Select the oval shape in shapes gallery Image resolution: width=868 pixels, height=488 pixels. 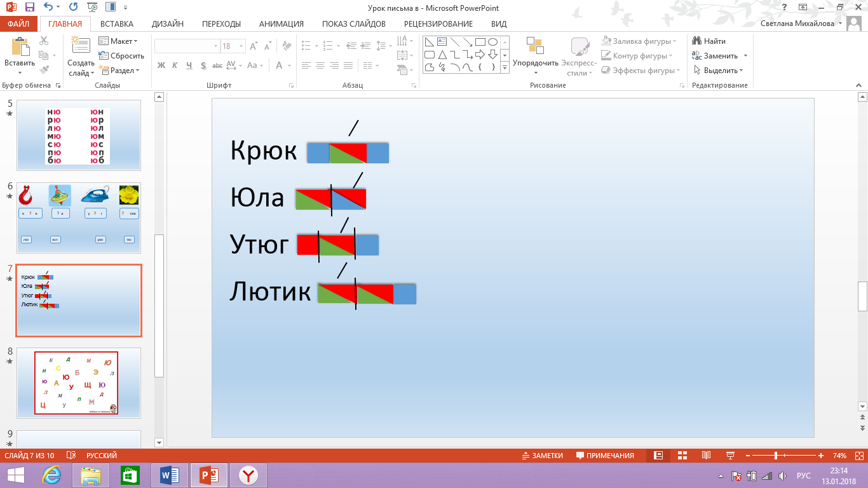492,42
